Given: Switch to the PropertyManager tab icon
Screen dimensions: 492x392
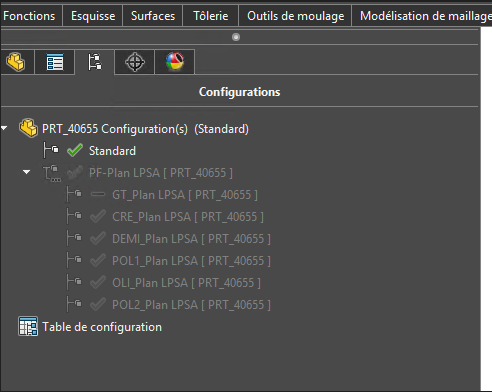Looking at the screenshot, I should [x=55, y=62].
